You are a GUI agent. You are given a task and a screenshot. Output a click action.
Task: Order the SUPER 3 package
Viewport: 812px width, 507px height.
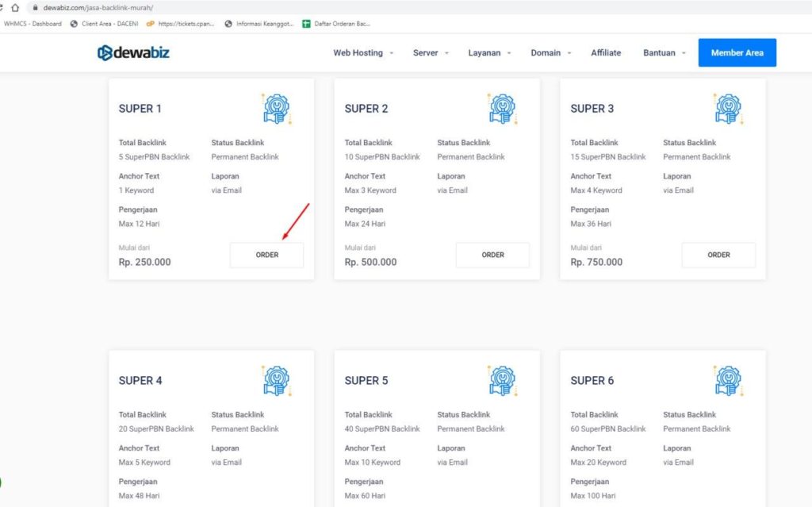718,255
